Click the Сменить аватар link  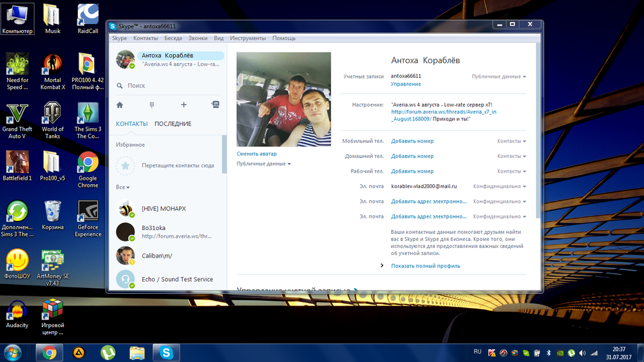coord(256,153)
